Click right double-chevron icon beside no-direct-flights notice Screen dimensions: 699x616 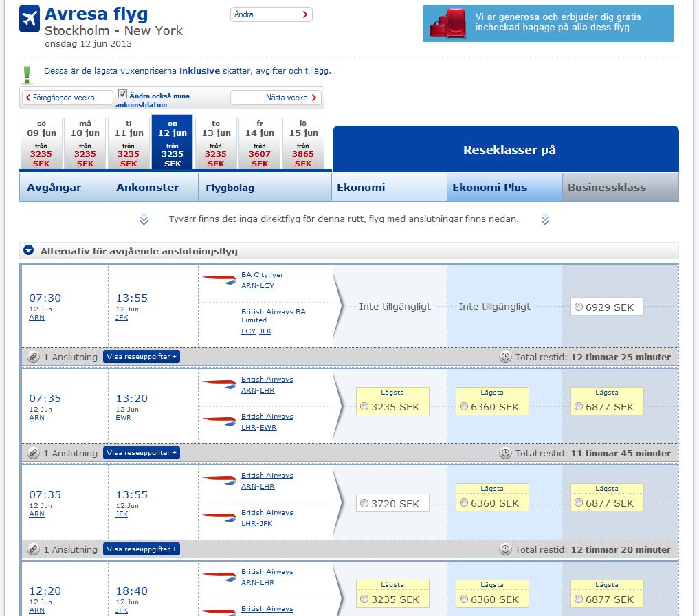click(x=545, y=220)
